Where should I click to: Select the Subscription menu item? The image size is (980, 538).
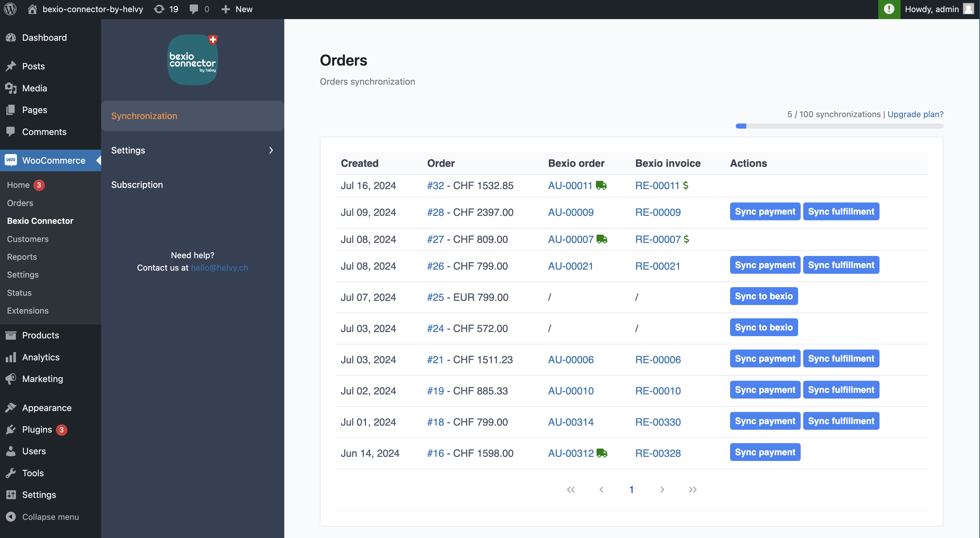(x=137, y=184)
